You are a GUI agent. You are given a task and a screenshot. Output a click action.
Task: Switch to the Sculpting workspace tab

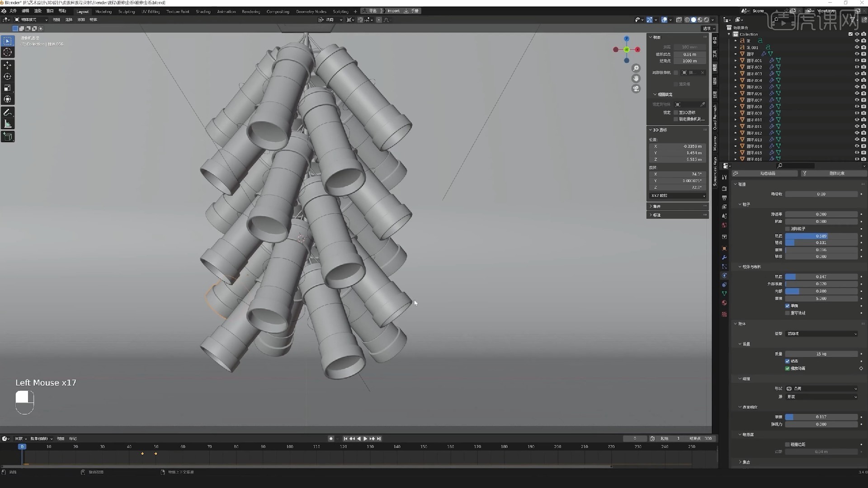pyautogui.click(x=127, y=11)
